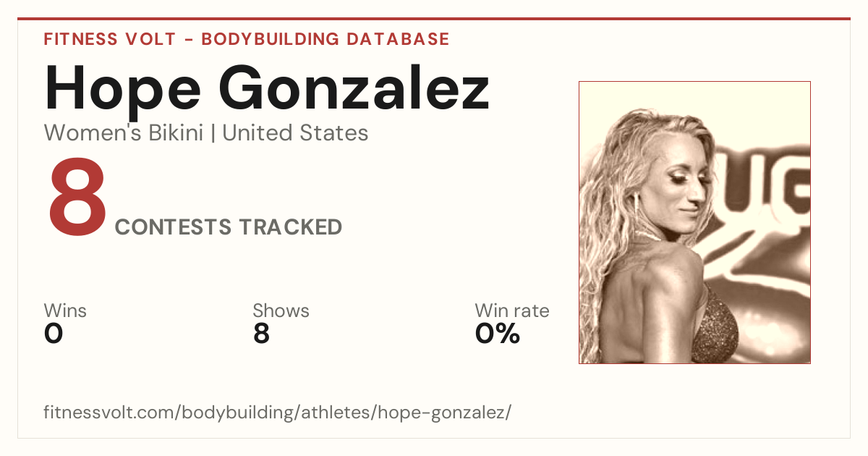This screenshot has width=868, height=456.
Task: Select the BODYBUILDING DATABASE header text
Action: click(x=325, y=39)
